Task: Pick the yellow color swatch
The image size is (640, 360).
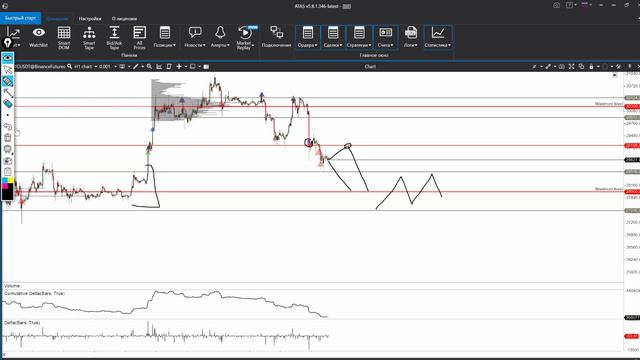Action: click(x=11, y=180)
